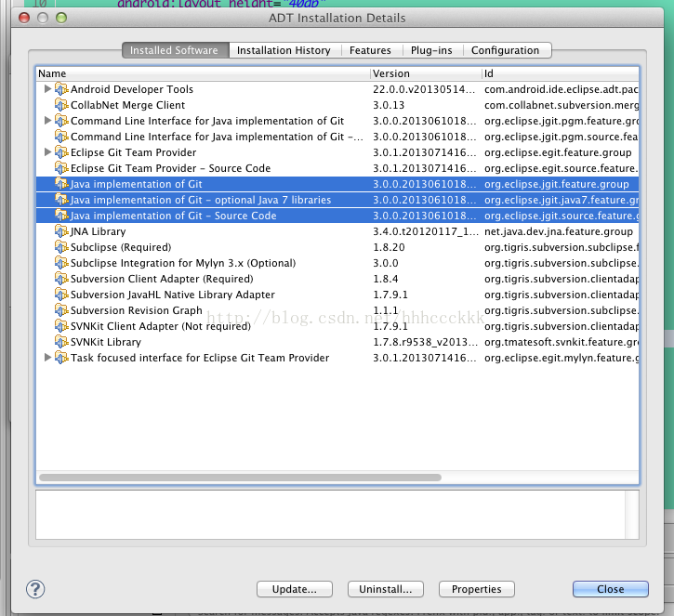Select 'CollabNet Merge Client' name text
This screenshot has height=616, width=674.
(x=127, y=105)
